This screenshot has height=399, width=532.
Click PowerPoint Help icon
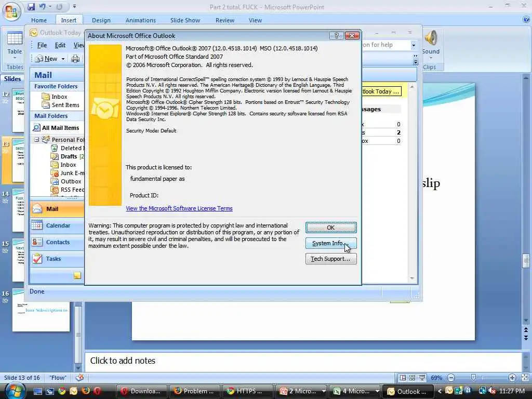coord(526,20)
